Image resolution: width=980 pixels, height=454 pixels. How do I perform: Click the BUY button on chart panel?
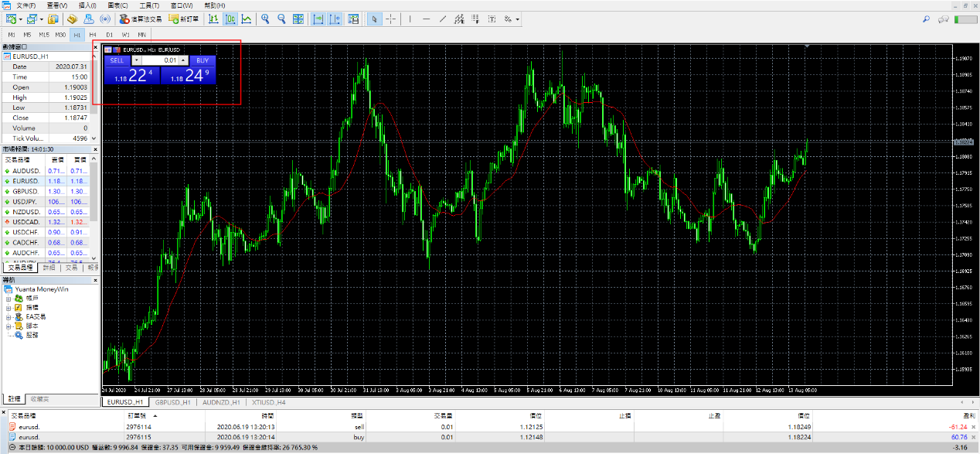(x=202, y=60)
